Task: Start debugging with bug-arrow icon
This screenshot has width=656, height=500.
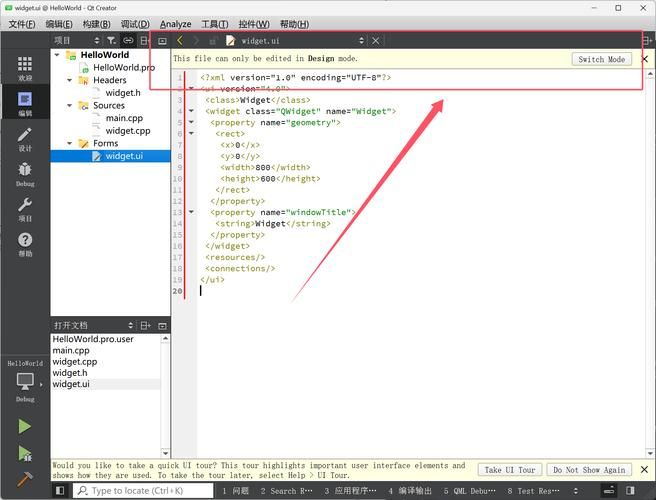Action: [24, 454]
